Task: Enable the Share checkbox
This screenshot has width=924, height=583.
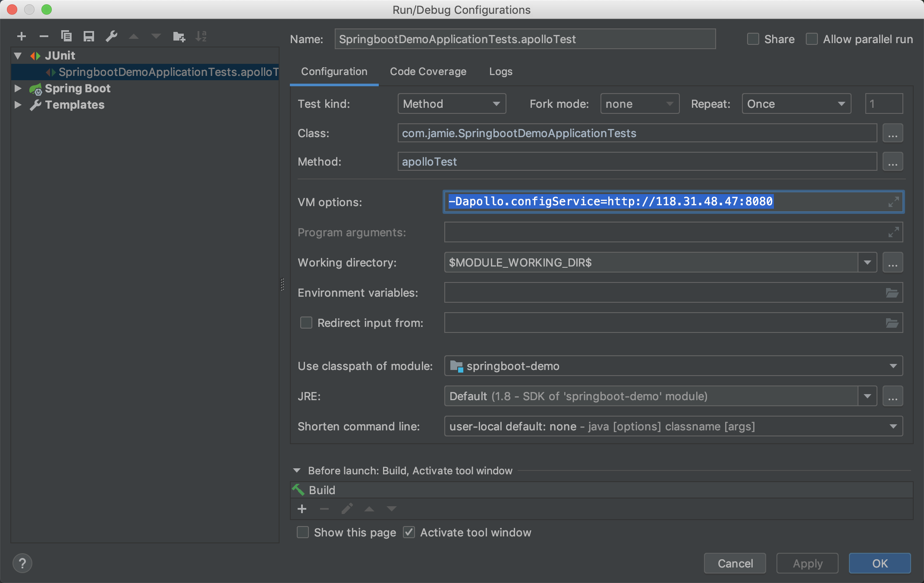Action: pos(753,39)
